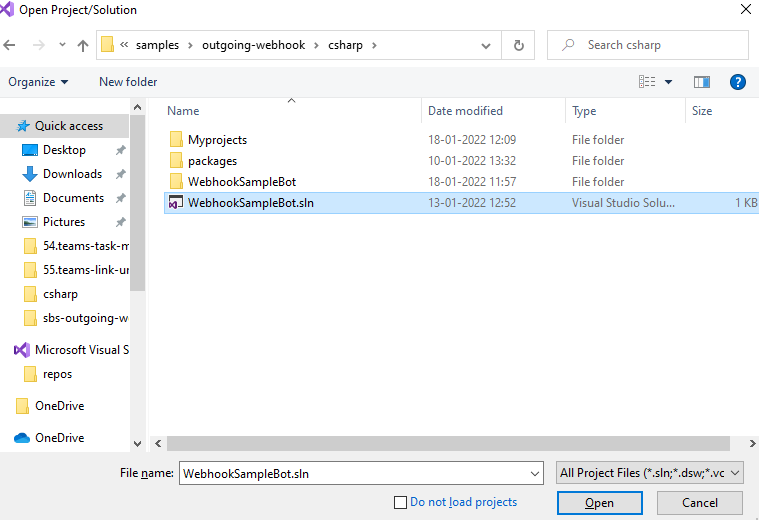The image size is (759, 520).
Task: Click the 13-01-2022 12:52 date cell
Action: [x=472, y=203]
